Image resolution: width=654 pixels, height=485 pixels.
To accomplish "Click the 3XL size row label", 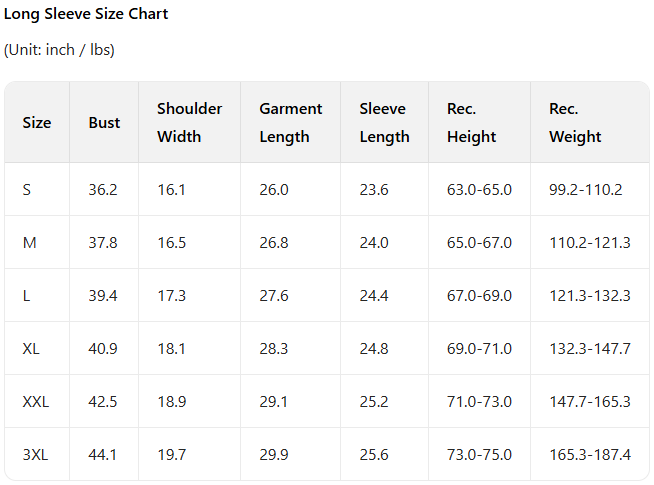I will (35, 455).
